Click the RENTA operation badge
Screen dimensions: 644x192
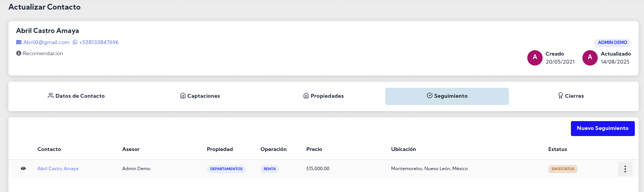[269, 169]
